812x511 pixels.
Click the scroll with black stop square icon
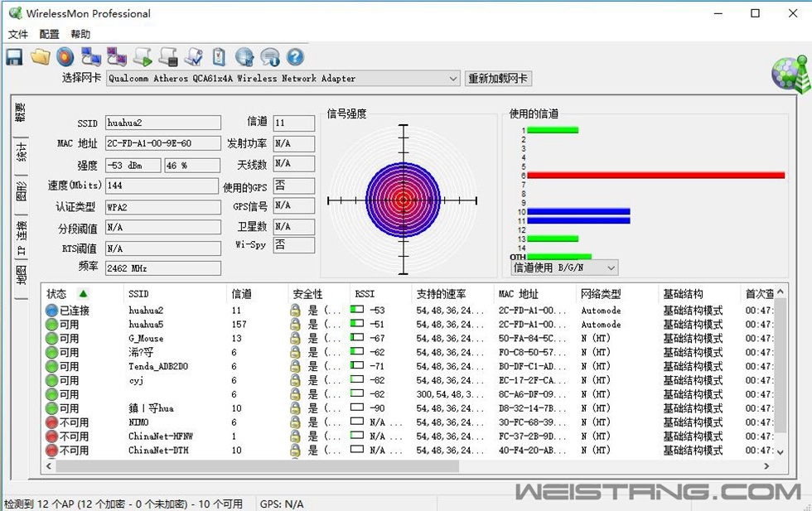[x=168, y=57]
